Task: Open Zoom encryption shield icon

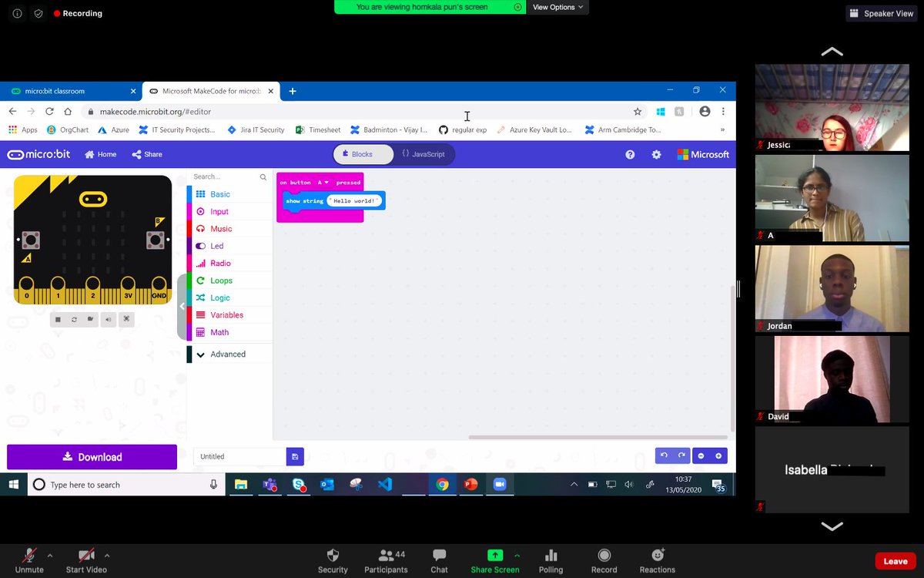Action: point(38,13)
